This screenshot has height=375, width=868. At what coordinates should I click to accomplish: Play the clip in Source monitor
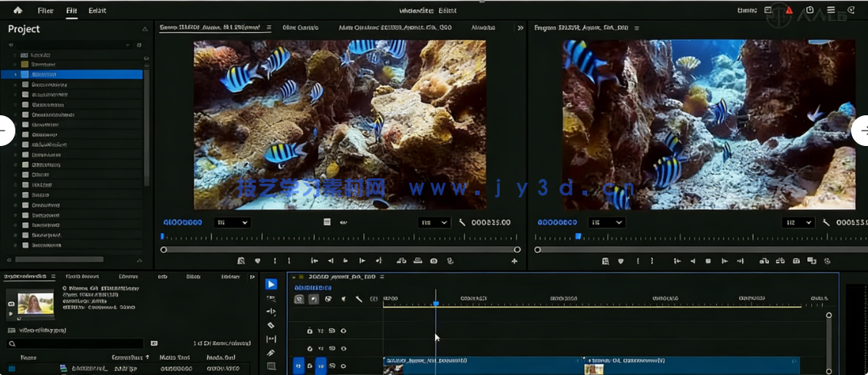(x=346, y=261)
